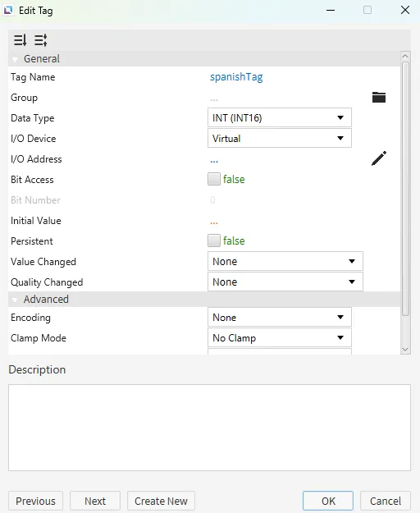The height and width of the screenshot is (513, 420).
Task: Click into the Description text area
Action: pos(209,428)
